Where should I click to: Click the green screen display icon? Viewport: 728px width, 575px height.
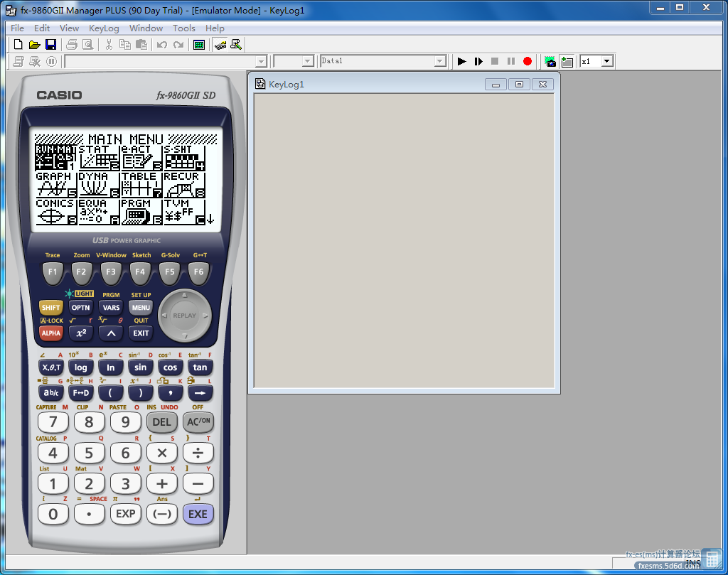click(x=199, y=45)
